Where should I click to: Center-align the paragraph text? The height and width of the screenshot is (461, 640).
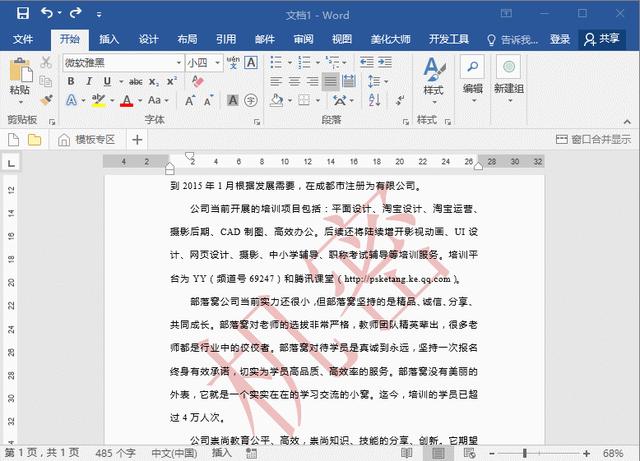point(293,81)
